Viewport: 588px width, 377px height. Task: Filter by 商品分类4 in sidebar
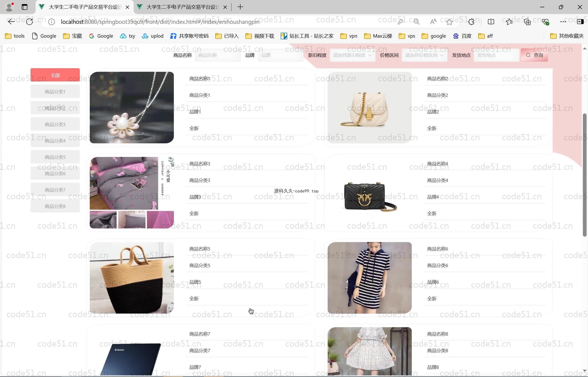point(55,141)
